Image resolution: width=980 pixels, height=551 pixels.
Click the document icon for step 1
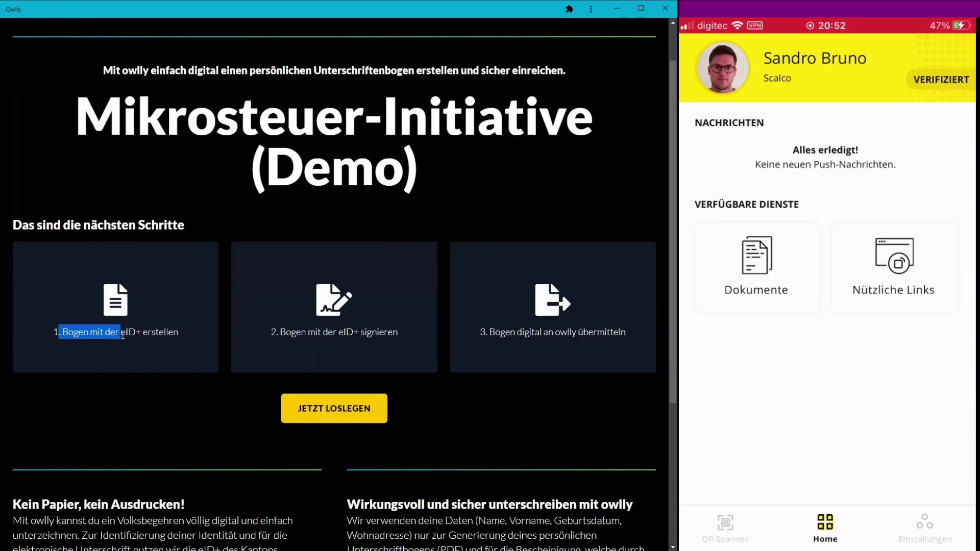(115, 299)
